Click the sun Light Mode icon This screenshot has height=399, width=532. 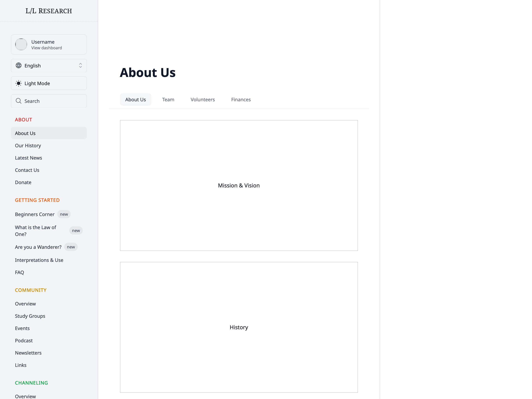tap(18, 83)
